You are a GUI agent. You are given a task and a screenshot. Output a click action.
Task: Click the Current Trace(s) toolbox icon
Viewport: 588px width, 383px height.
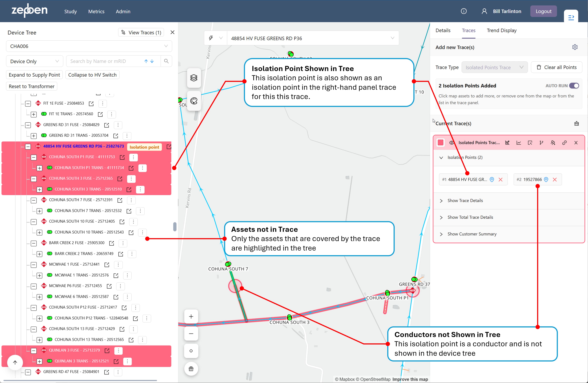[x=577, y=123]
